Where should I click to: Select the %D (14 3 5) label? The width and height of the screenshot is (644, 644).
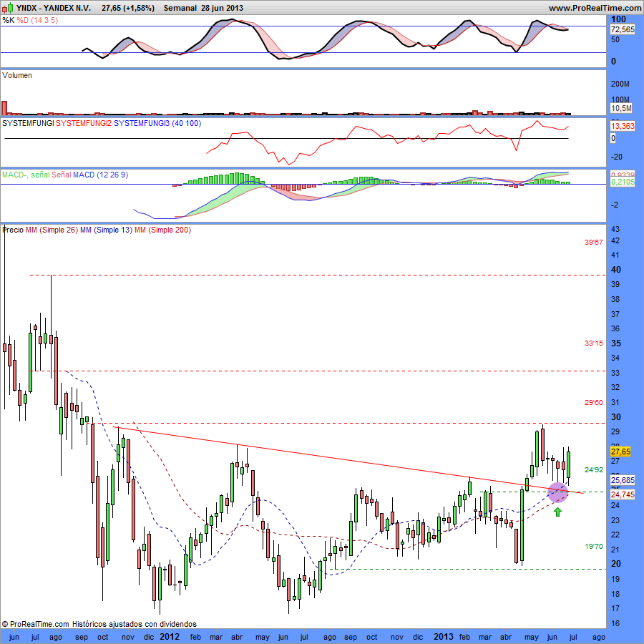pyautogui.click(x=37, y=20)
